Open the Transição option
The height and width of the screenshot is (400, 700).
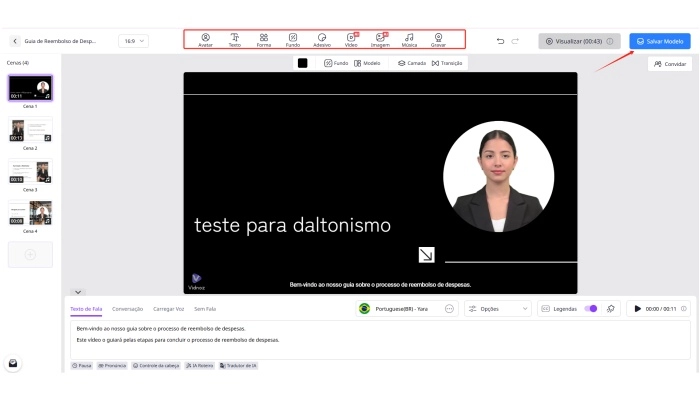point(447,63)
